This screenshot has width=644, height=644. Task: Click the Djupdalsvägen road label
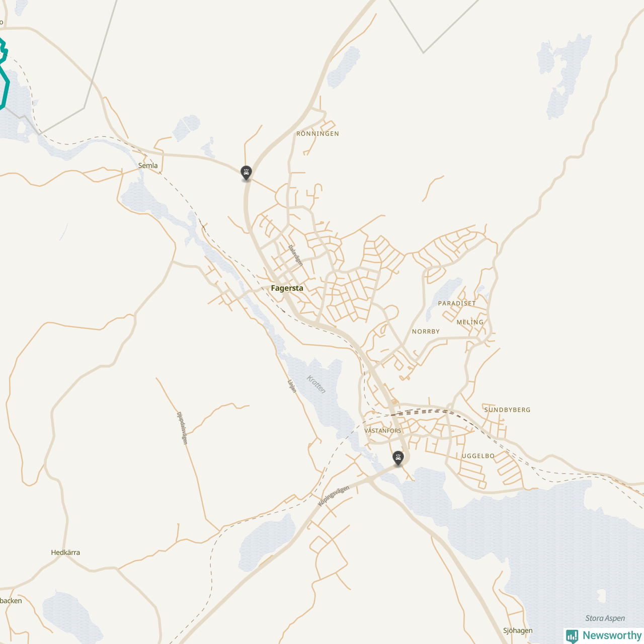pos(182,428)
